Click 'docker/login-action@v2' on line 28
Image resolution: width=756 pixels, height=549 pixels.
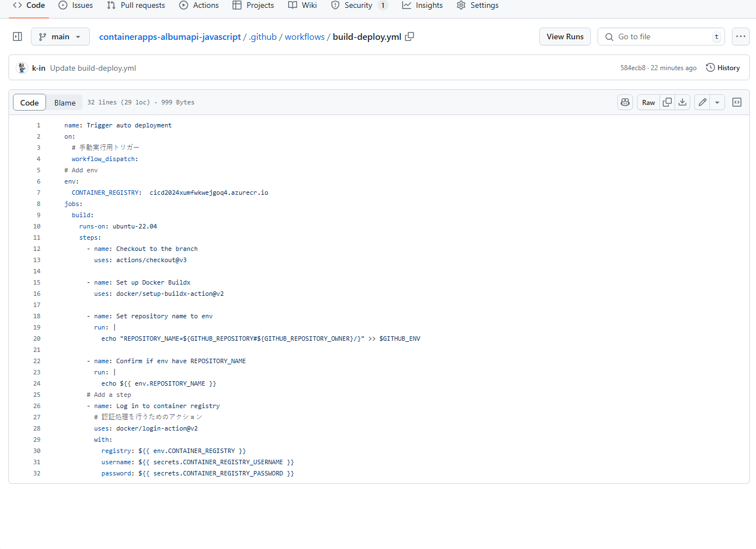point(157,428)
